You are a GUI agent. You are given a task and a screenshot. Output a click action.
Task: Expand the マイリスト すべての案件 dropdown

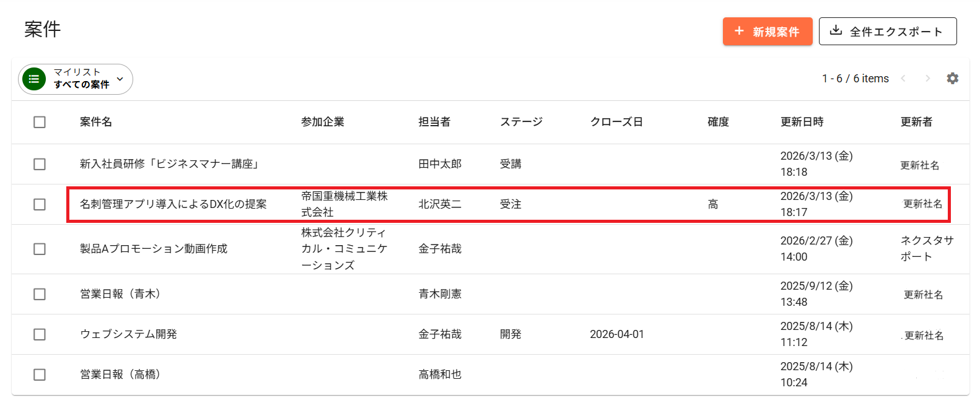point(76,79)
